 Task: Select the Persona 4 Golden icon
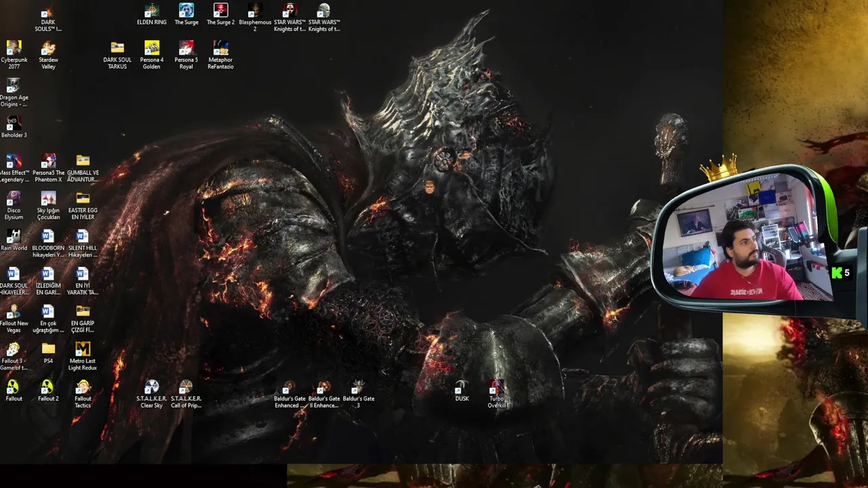point(151,56)
